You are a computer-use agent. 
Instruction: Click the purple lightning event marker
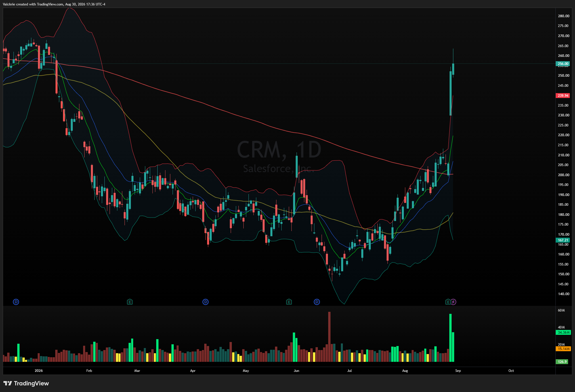pos(453,302)
